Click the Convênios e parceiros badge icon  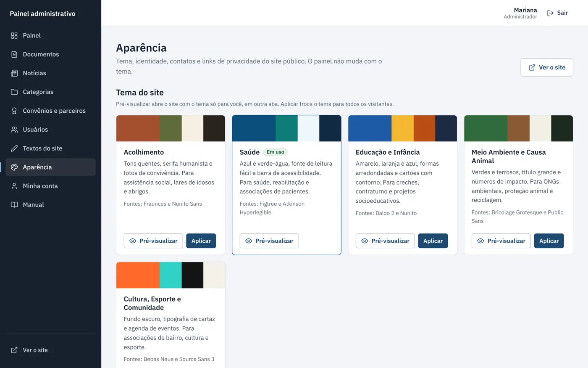14,111
